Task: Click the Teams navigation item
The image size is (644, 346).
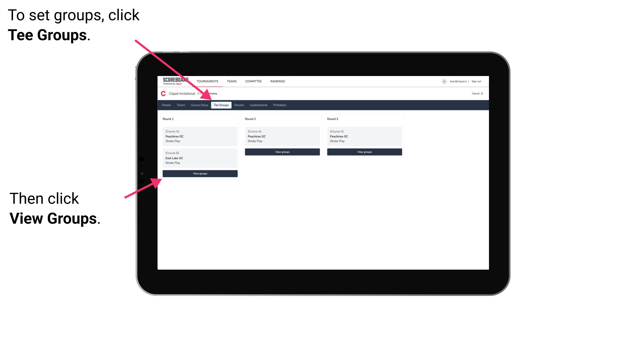Action: [180, 105]
